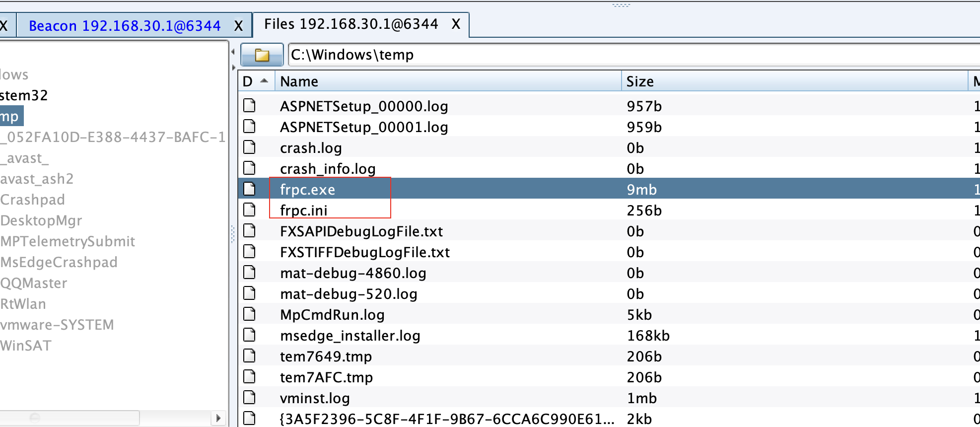
Task: Select the frpc.ini file name
Action: pos(303,211)
